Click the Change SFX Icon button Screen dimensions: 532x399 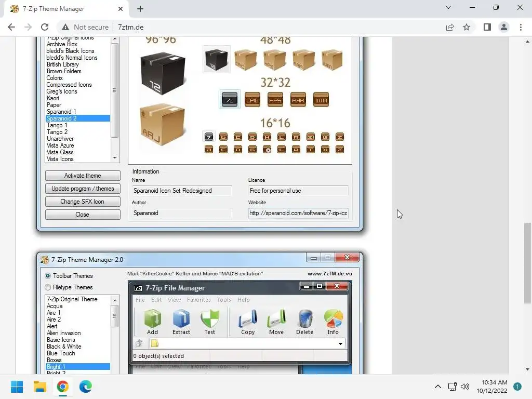pyautogui.click(x=83, y=202)
